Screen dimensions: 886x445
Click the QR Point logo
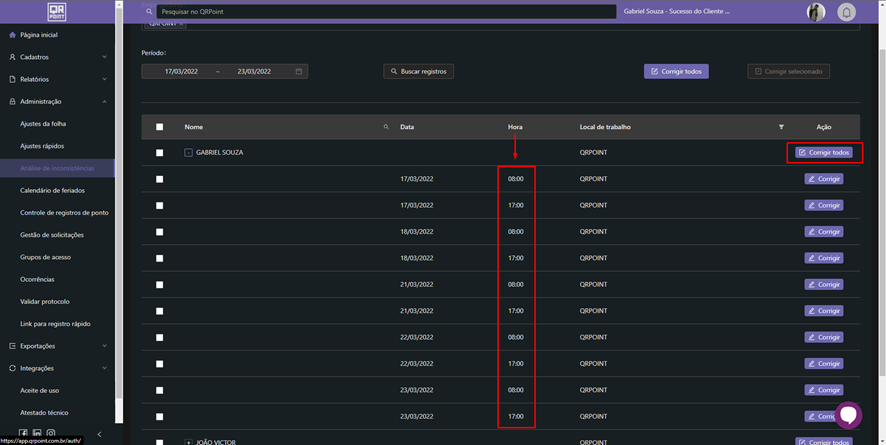tap(57, 12)
